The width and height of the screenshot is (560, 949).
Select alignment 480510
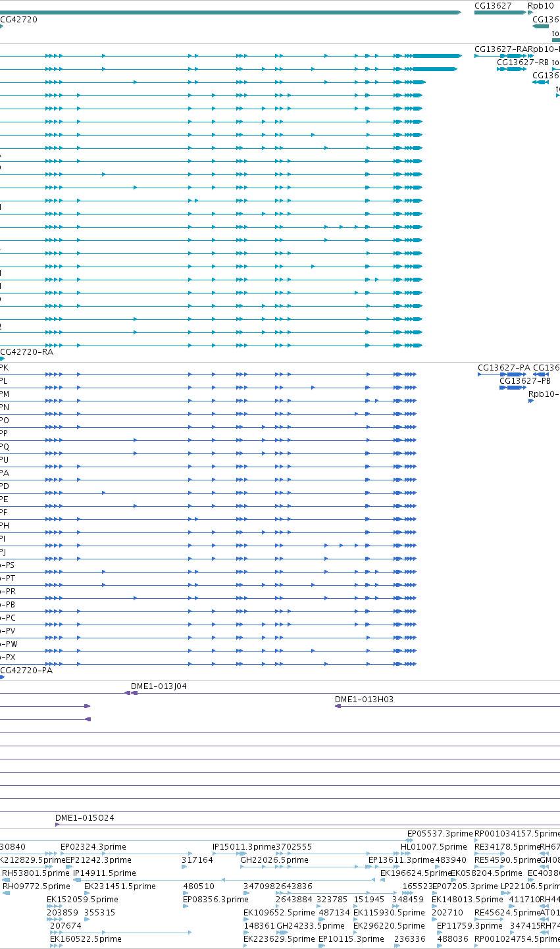pos(199,886)
